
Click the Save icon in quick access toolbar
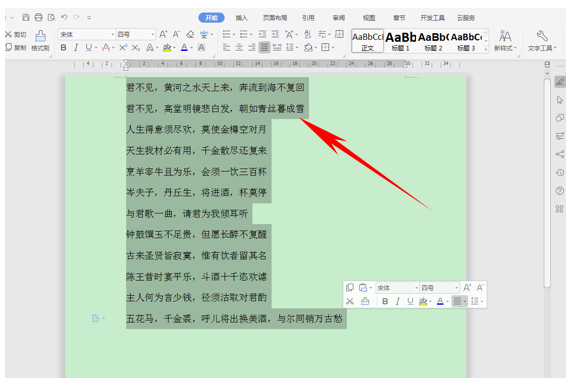(26, 17)
